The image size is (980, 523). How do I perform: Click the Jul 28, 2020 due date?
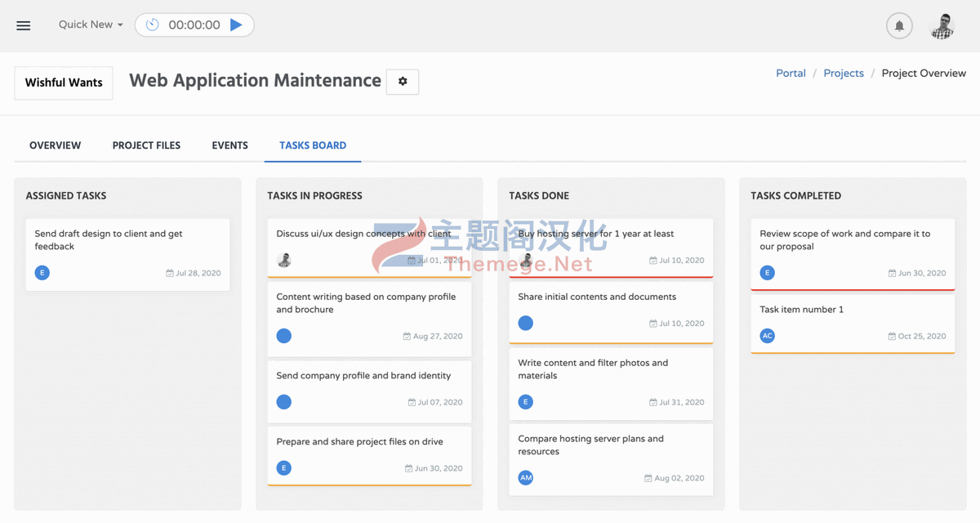pyautogui.click(x=198, y=273)
